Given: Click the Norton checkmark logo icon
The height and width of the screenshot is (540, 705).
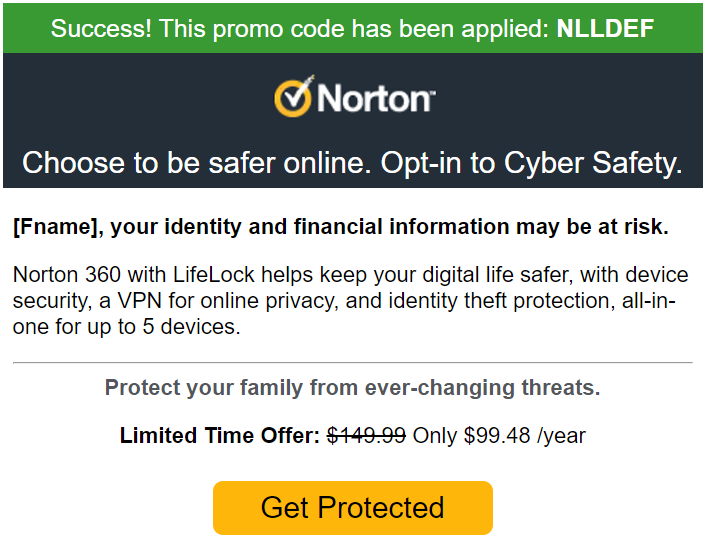Looking at the screenshot, I should coord(294,96).
